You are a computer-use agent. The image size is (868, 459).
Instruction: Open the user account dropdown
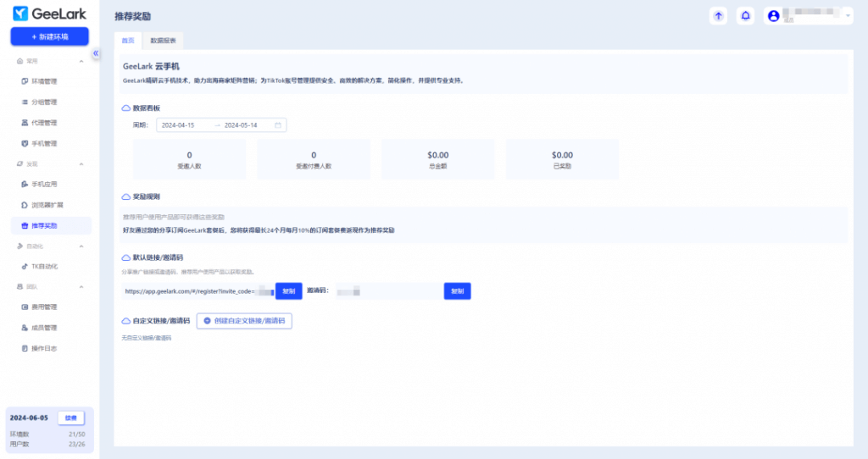[808, 16]
